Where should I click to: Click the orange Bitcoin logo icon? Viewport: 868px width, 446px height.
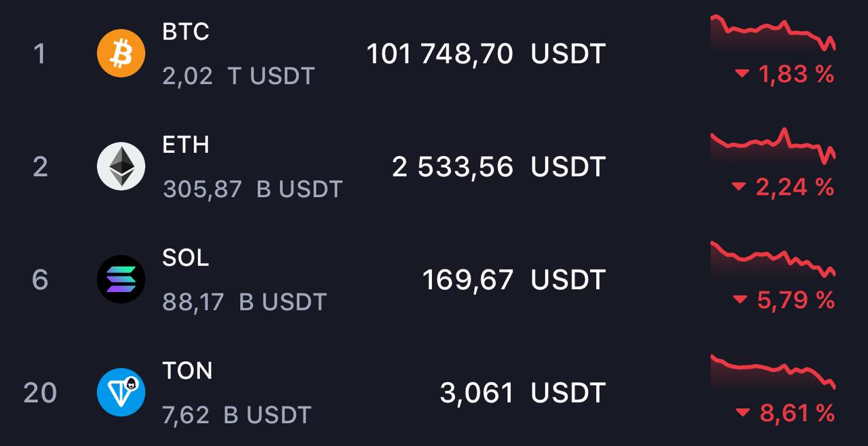tap(121, 53)
